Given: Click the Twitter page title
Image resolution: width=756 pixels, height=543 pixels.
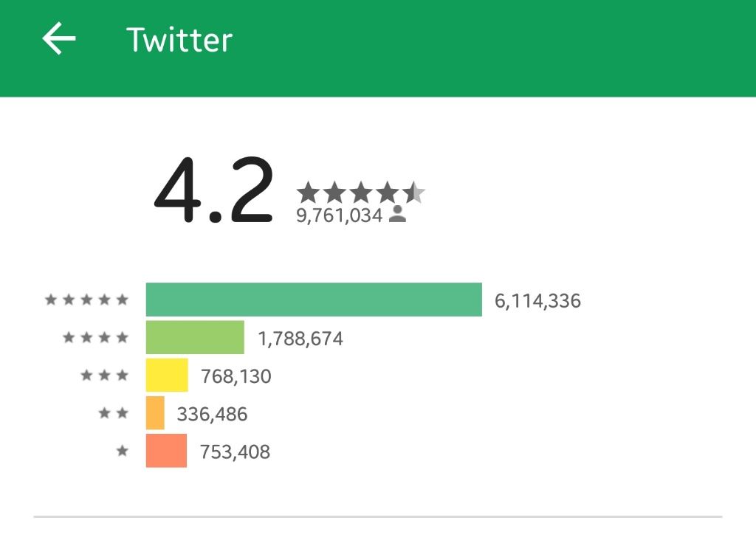Looking at the screenshot, I should point(179,40).
